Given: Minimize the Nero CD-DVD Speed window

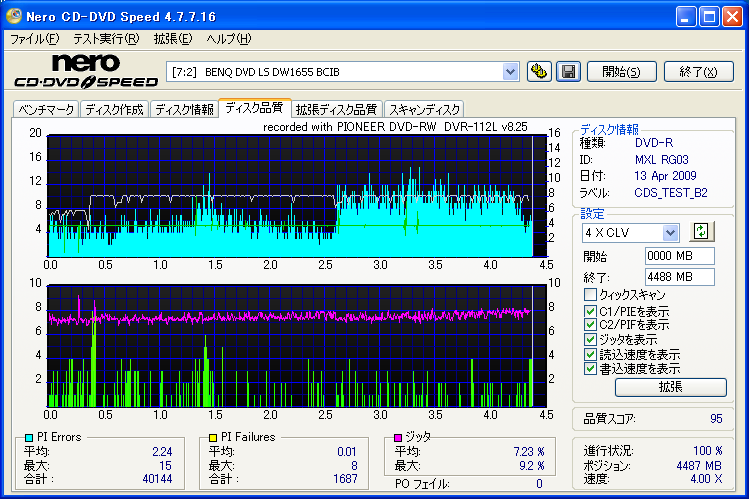Looking at the screenshot, I should click(685, 17).
